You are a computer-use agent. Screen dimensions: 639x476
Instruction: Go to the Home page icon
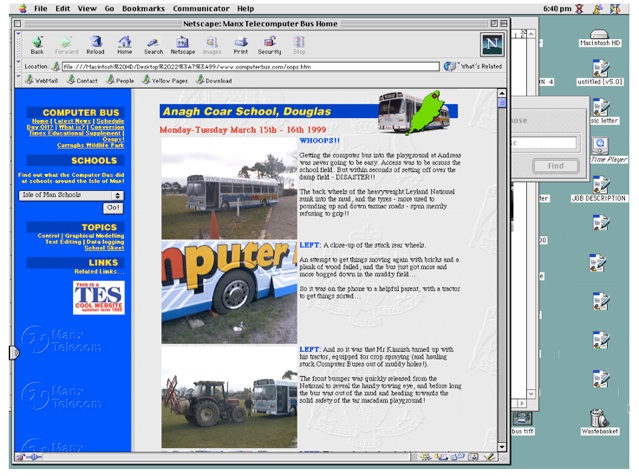(x=124, y=43)
